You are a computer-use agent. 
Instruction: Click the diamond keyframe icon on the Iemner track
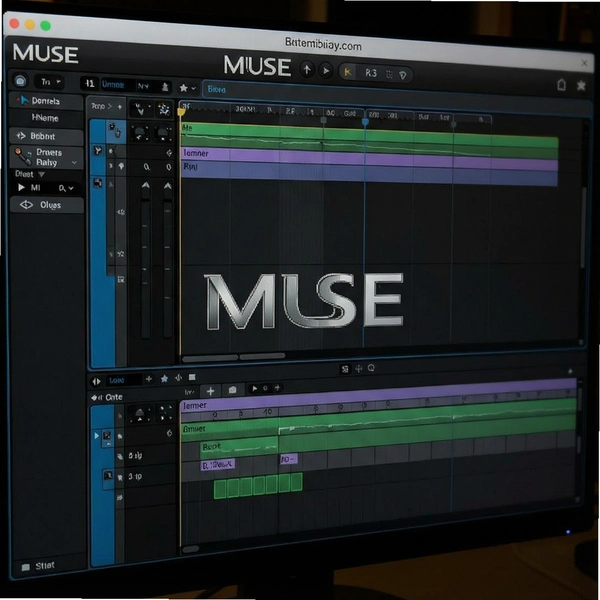[x=169, y=153]
